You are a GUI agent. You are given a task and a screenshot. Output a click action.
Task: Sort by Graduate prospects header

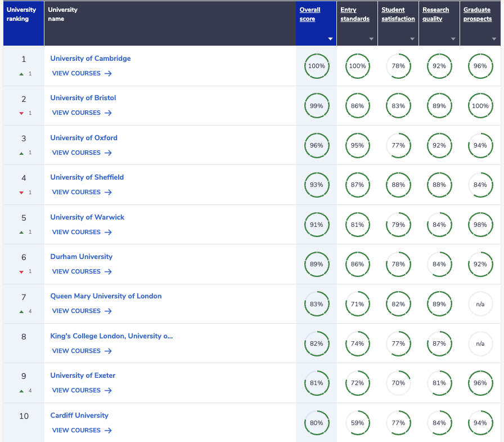point(478,14)
